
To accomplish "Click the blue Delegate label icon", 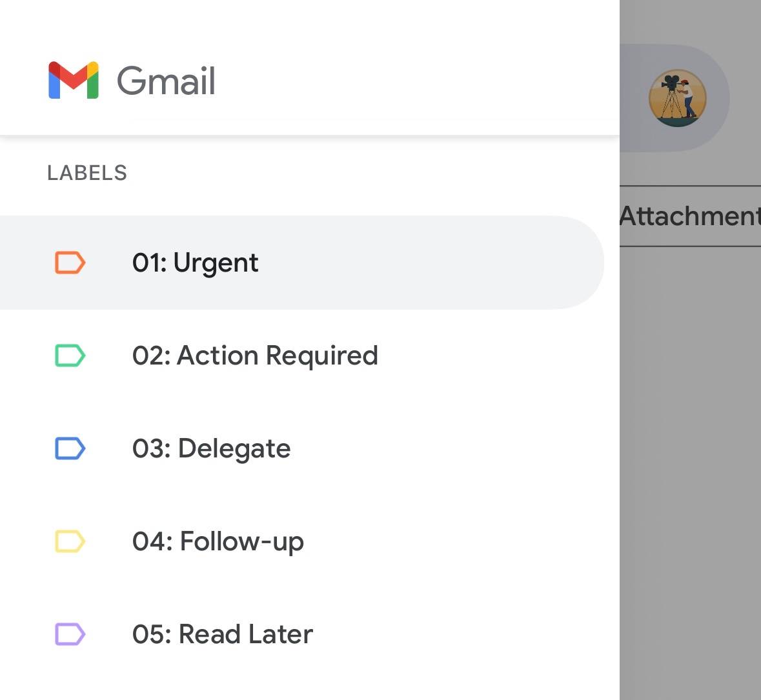I will click(70, 448).
